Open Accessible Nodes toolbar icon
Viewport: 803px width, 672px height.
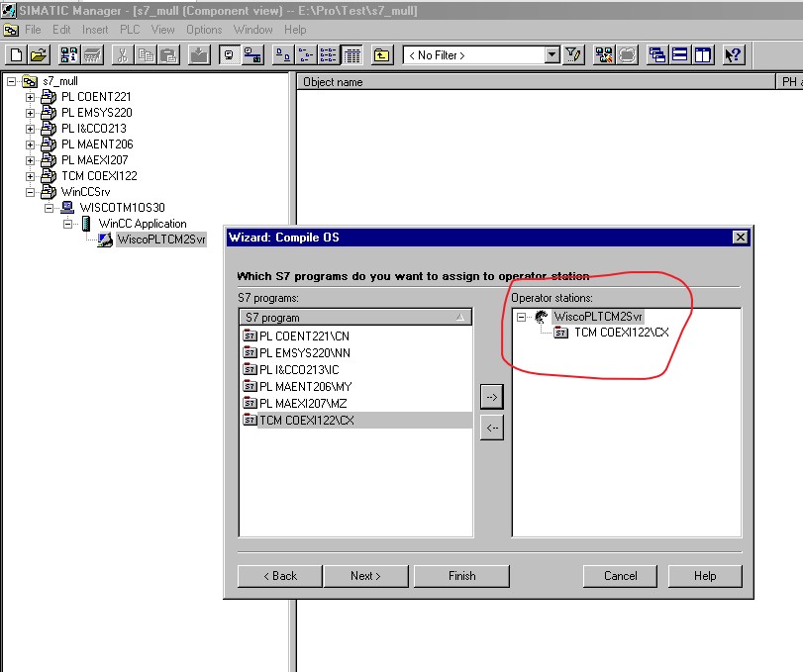[x=69, y=54]
